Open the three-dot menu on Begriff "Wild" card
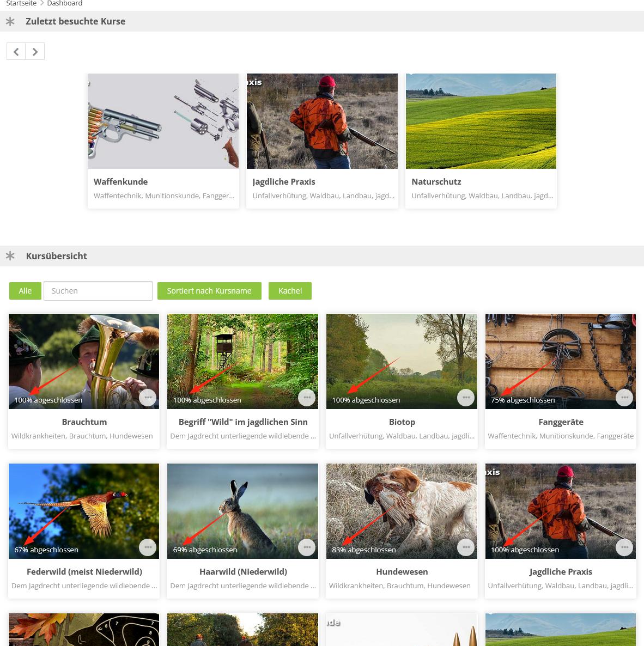This screenshot has height=646, width=644. click(307, 398)
